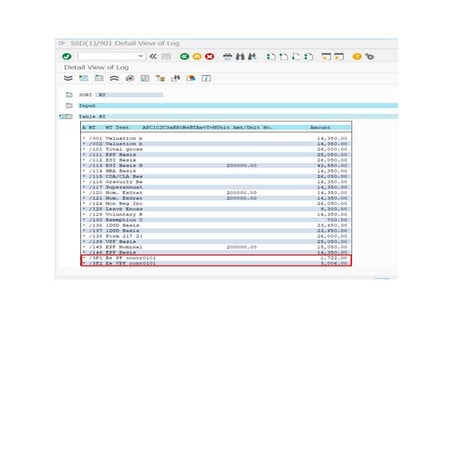Click the layout grid icon in log toolbar

145,78
